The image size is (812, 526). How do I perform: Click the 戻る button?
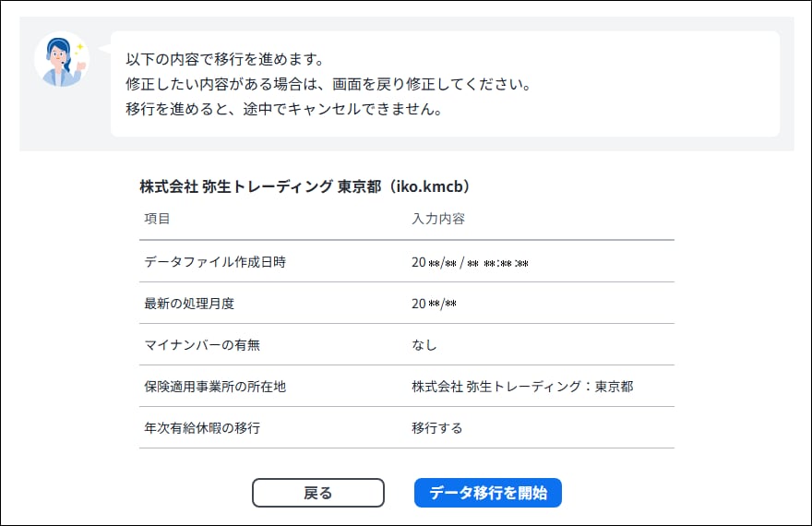click(x=318, y=493)
